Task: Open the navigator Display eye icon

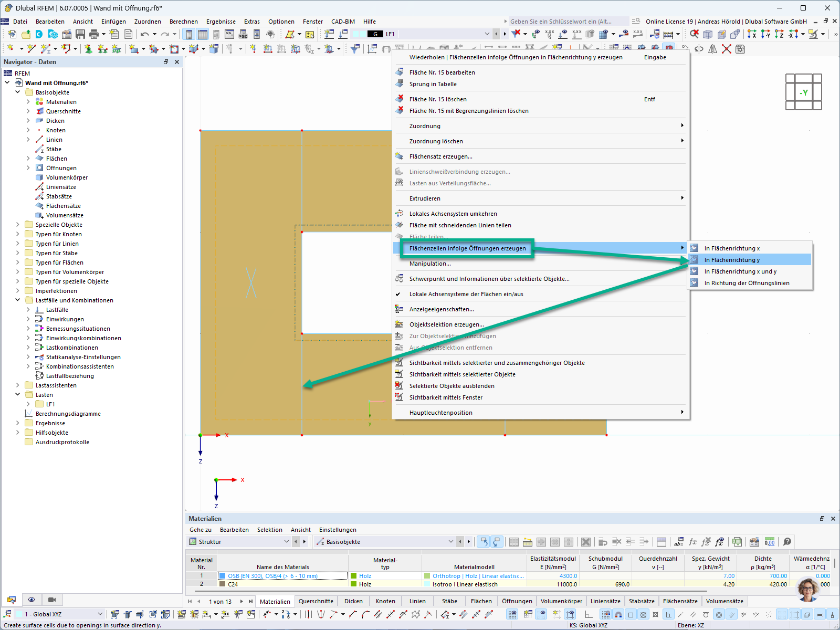Action: [x=31, y=600]
